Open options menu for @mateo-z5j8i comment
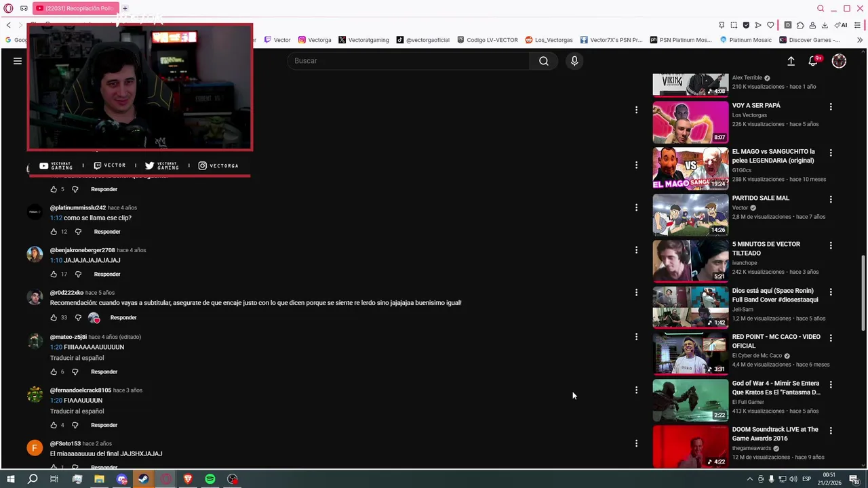This screenshot has height=488, width=868. point(636,337)
